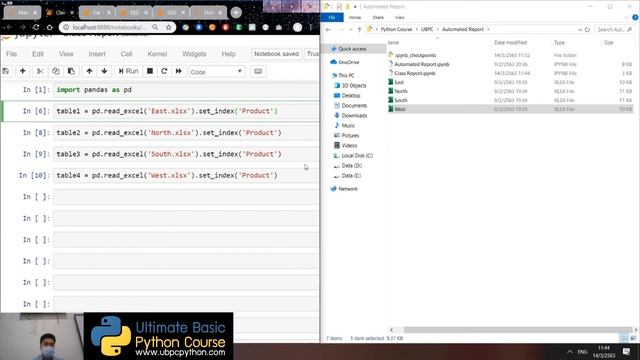Select Automated Report.ipynb file
Screen dimensions: 640x360
(422, 64)
